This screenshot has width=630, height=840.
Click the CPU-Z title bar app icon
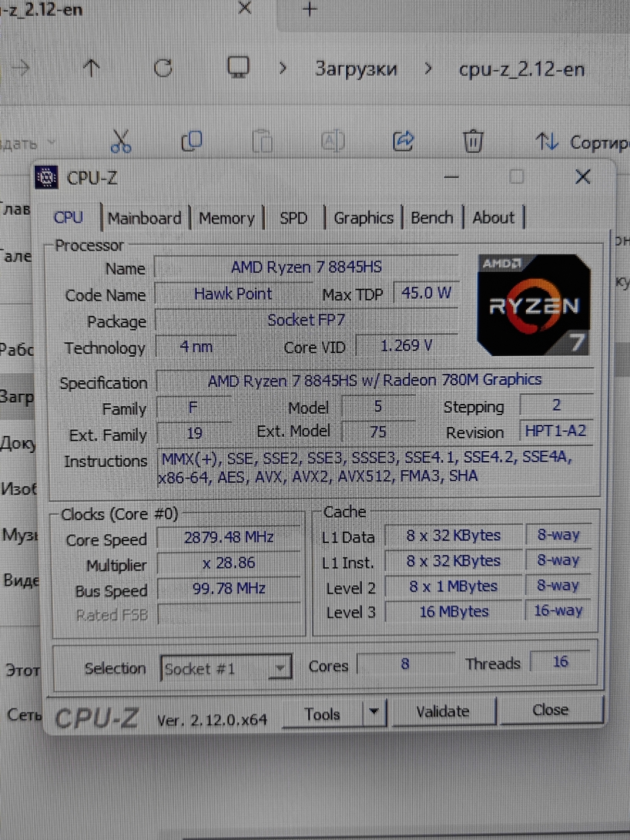click(46, 177)
